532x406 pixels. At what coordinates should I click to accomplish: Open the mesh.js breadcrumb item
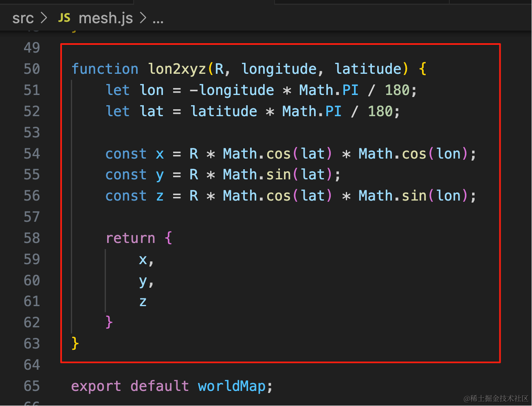[106, 18]
